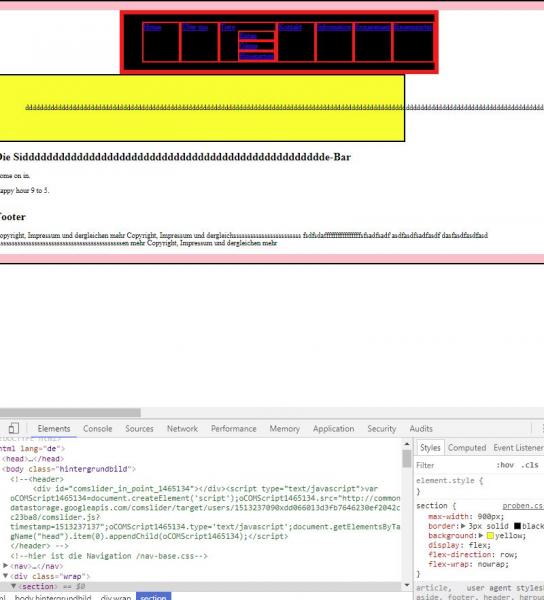The height and width of the screenshot is (600, 544).
Task: Click the black border color swatch
Action: (517, 526)
